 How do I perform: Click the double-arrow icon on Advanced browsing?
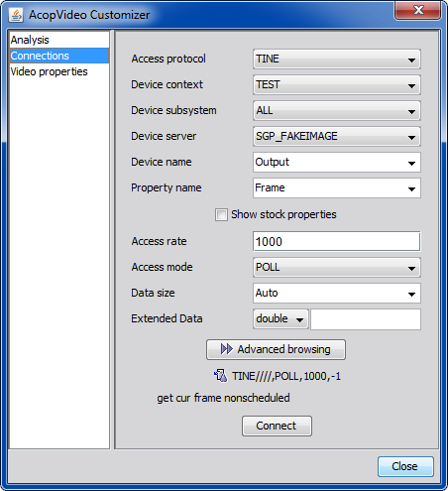click(x=227, y=349)
